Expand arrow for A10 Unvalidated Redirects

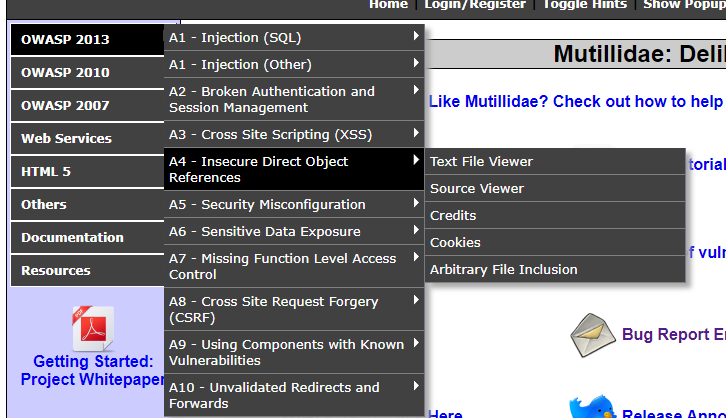coord(416,386)
